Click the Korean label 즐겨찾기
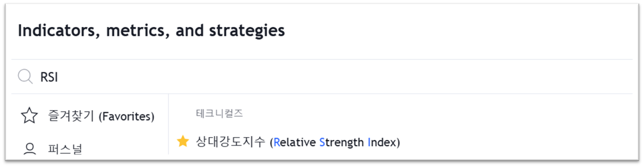This screenshot has height=167, width=644. pyautogui.click(x=71, y=116)
